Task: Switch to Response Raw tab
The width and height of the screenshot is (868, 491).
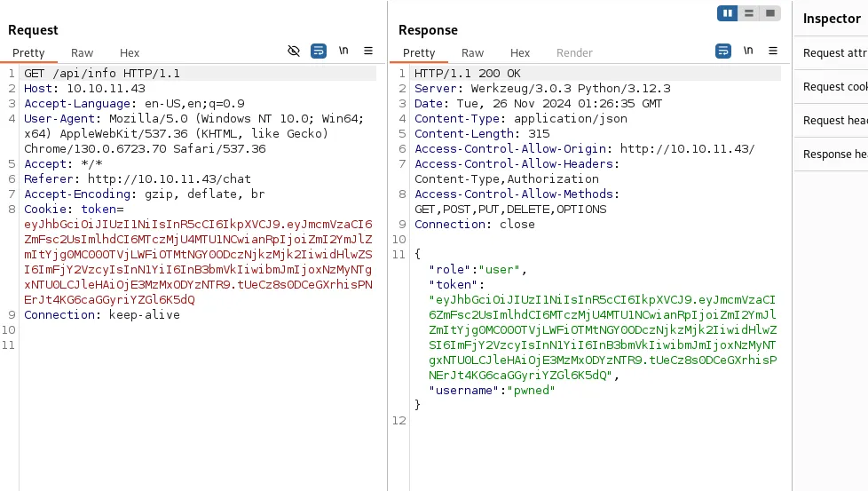Action: 473,53
